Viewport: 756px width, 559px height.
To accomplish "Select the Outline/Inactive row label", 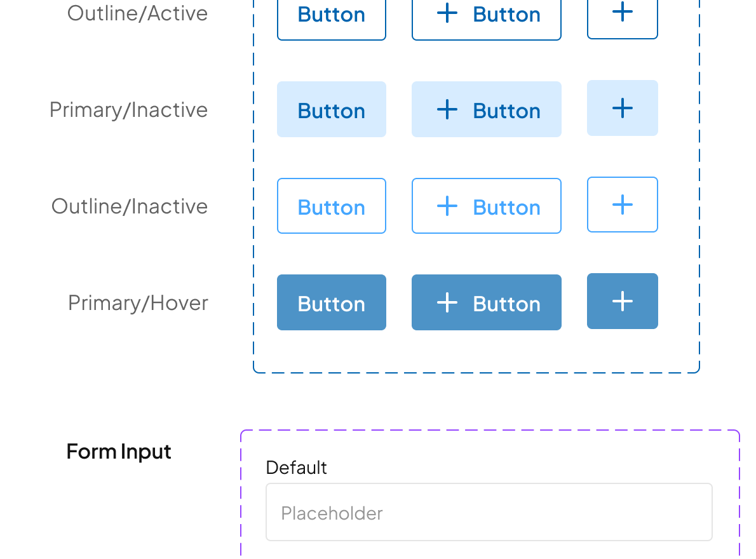I will tap(130, 206).
